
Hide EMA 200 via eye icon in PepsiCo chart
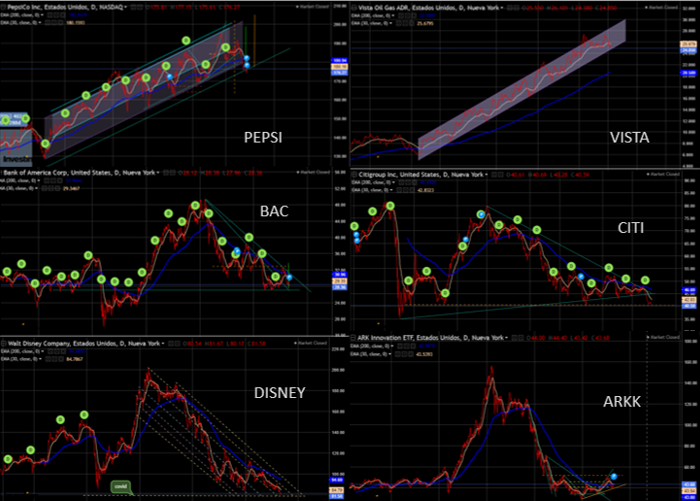50,15
